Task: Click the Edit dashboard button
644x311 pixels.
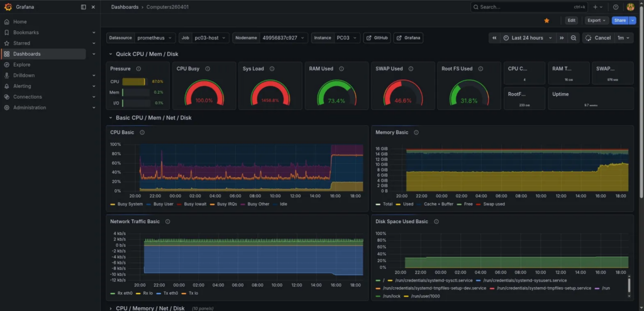Action: (571, 20)
